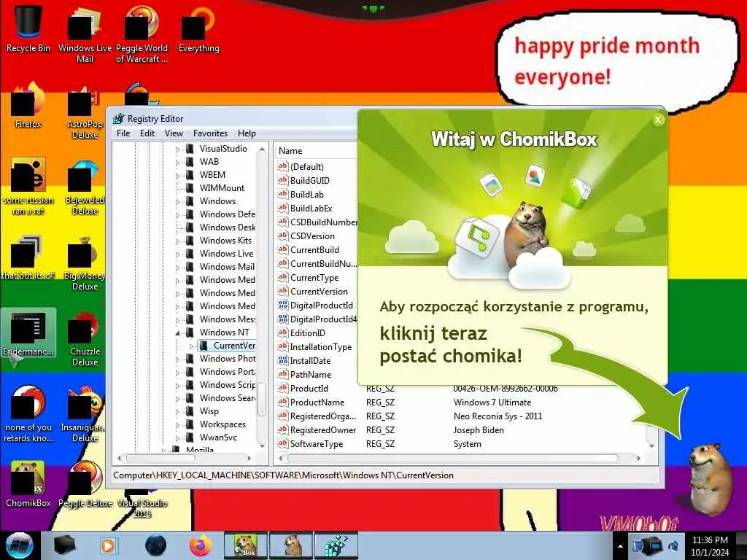
Task: Open Bejeweled Deluxe desktop icon
Action: pos(85,188)
